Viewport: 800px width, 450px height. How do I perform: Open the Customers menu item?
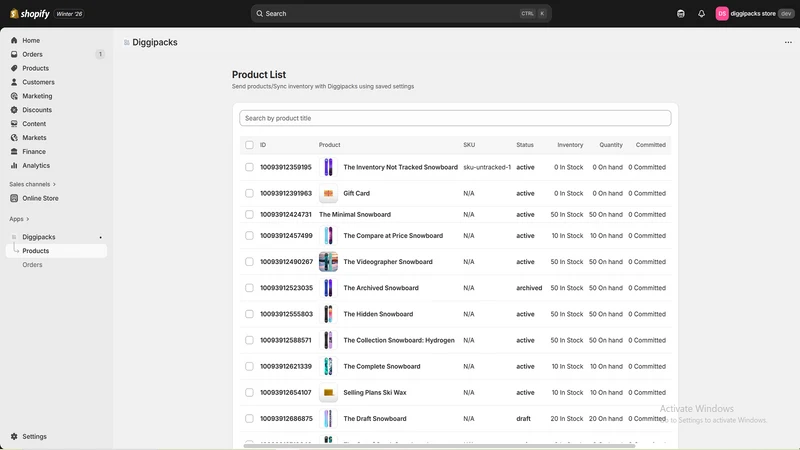[x=56, y=82]
